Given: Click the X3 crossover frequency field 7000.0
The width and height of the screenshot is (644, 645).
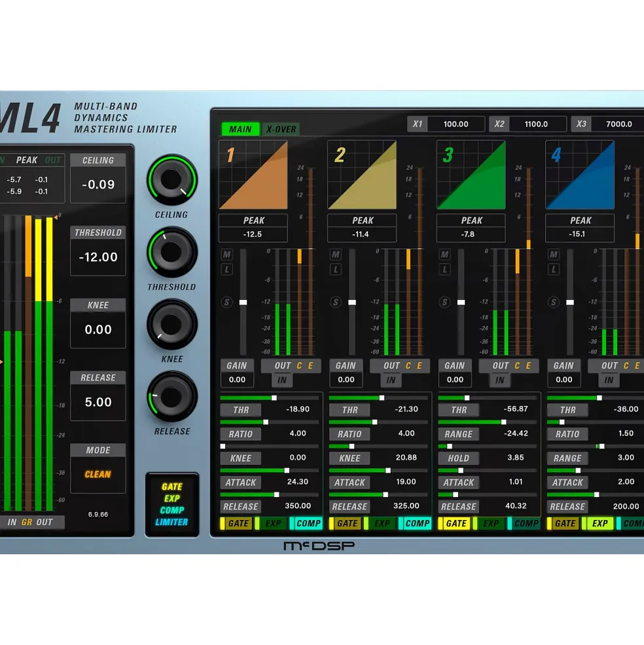Looking at the screenshot, I should [x=618, y=124].
